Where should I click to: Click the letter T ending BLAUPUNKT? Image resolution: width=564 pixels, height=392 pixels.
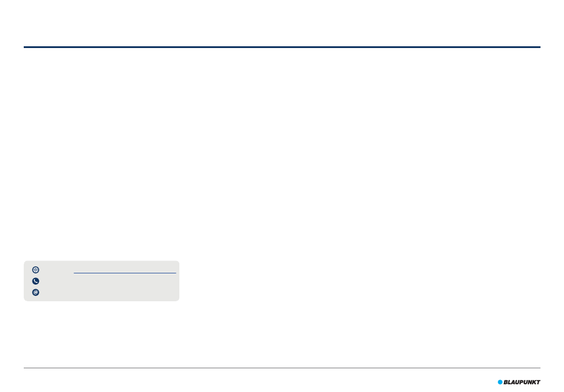click(538, 383)
